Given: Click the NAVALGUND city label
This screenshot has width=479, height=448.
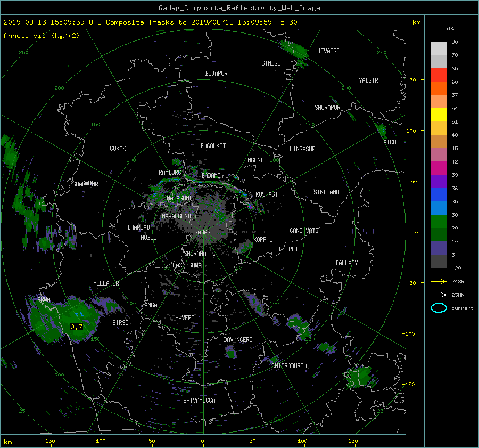Looking at the screenshot, I should (x=177, y=216).
